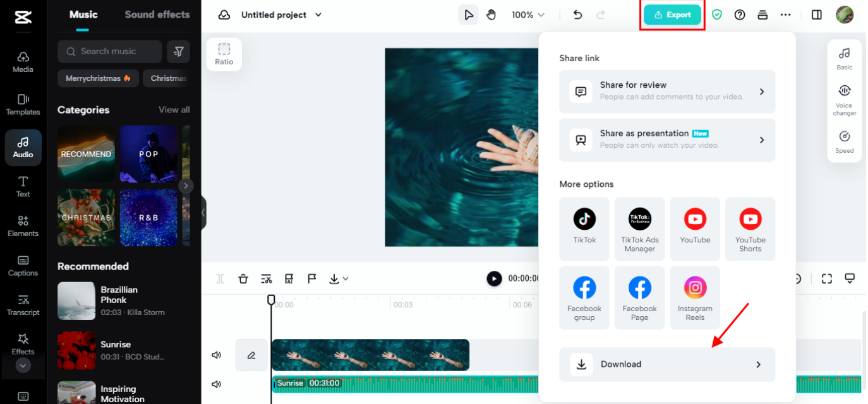Open the Audio panel in sidebar

23,148
